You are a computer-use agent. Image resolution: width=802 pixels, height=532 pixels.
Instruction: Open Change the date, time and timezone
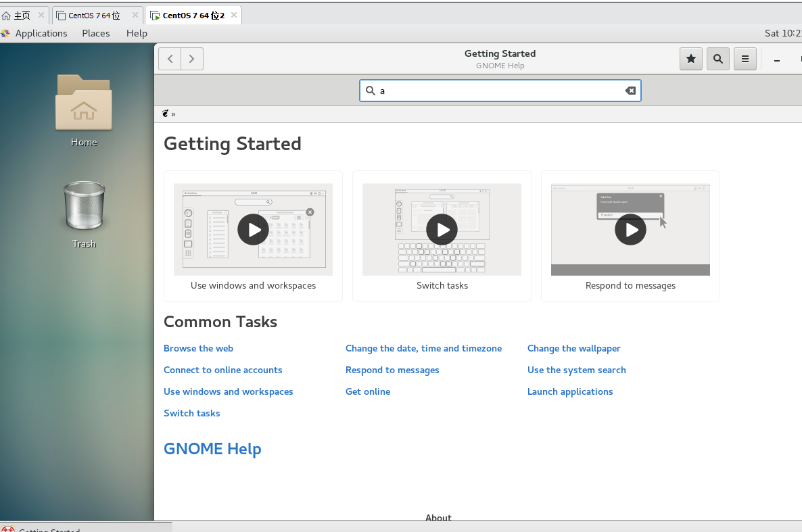tap(423, 348)
